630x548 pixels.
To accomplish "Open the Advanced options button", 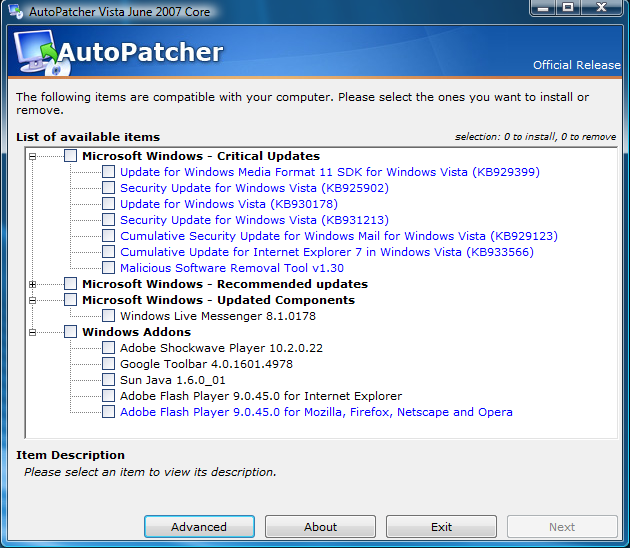I will tap(199, 527).
